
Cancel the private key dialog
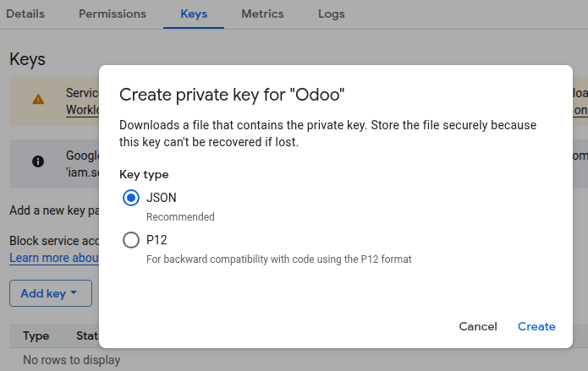point(478,326)
